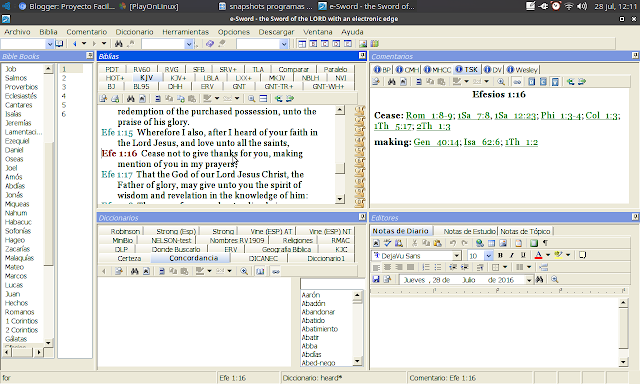Follow the Rom 1:8-9 cross reference link
The height and width of the screenshot is (384, 640).
click(x=429, y=115)
